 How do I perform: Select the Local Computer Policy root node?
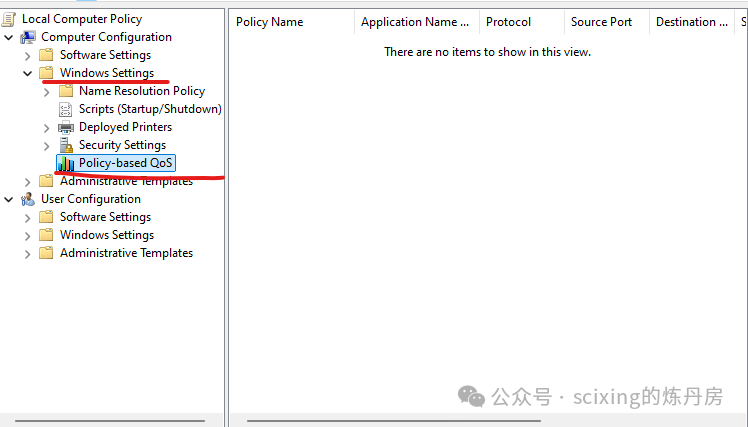click(x=82, y=19)
